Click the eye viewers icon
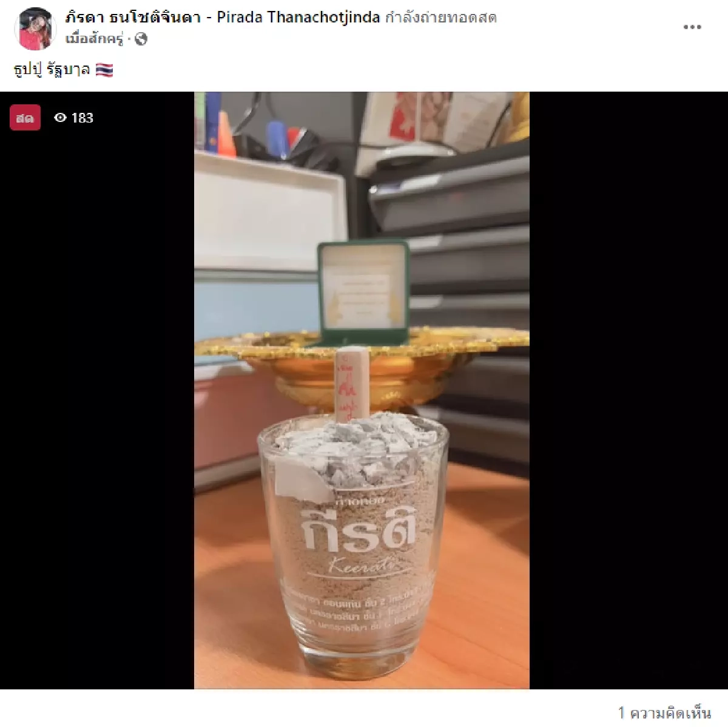The image size is (728, 727). click(60, 118)
